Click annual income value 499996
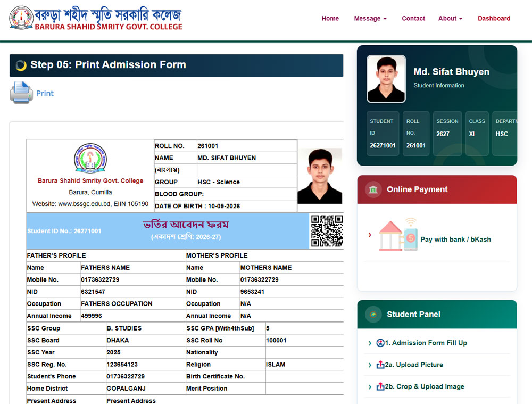 pyautogui.click(x=92, y=316)
